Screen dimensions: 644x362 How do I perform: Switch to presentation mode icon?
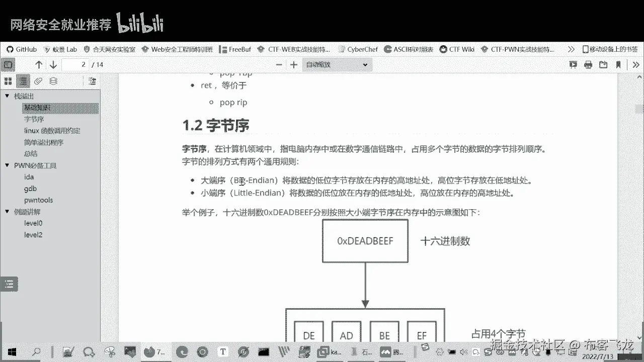[573, 64]
